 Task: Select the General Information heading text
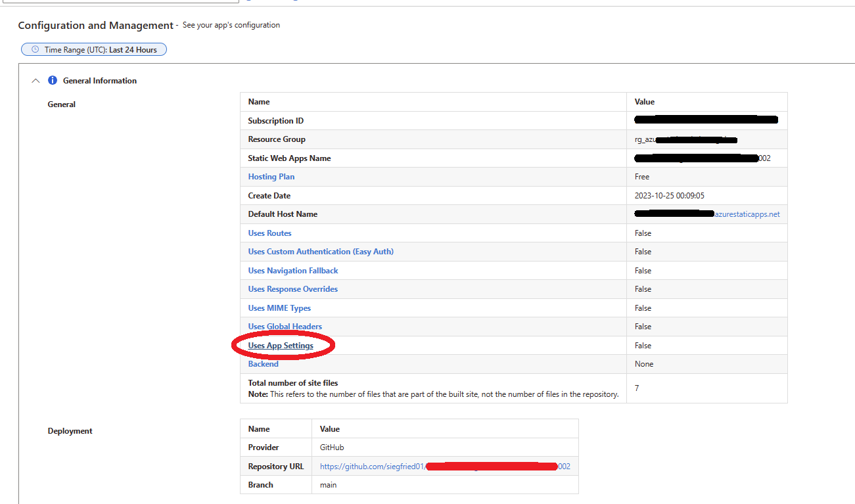100,81
